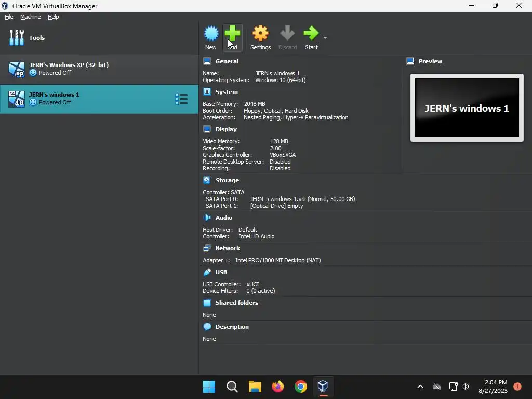Click 'Intel PRO/1000 MT Desktop (NAT)' adapter

(x=278, y=260)
